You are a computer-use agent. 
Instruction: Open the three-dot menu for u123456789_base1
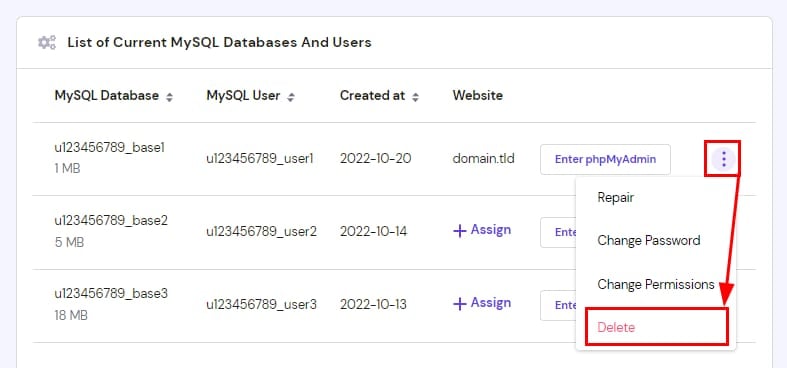[x=723, y=159]
